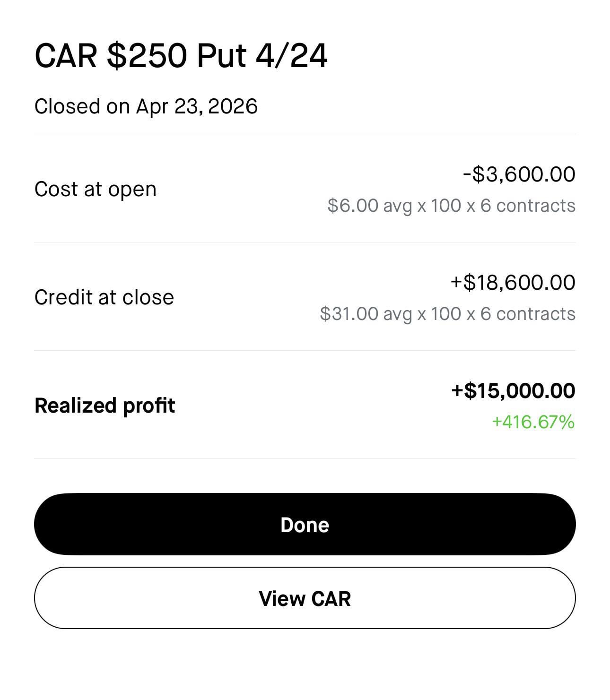Viewport: 610px width, 700px height.
Task: Click 6 contracts under the cost amount
Action: [x=528, y=206]
